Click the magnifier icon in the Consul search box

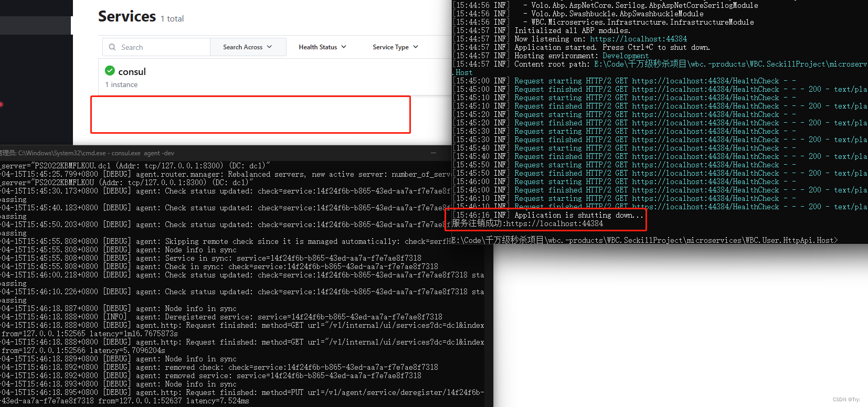click(112, 47)
